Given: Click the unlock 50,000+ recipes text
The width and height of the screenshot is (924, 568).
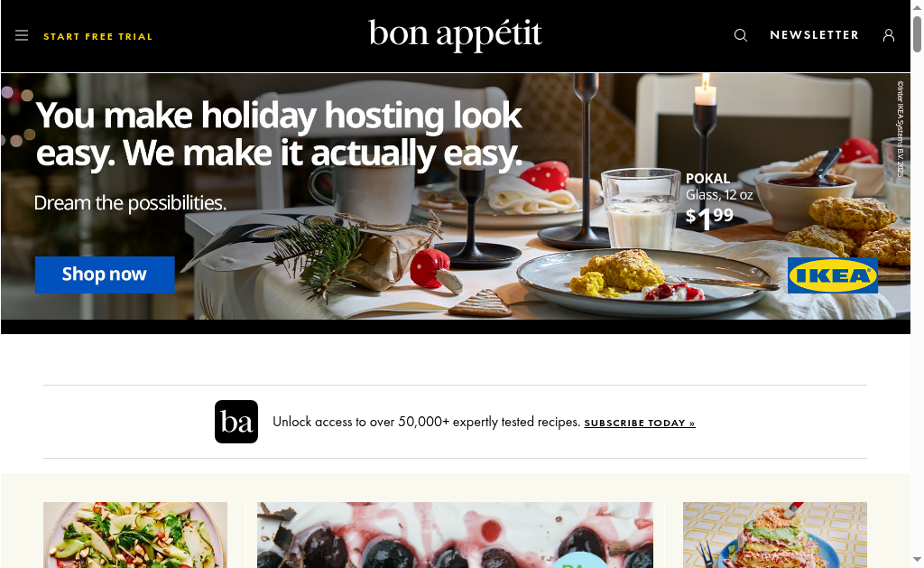Looking at the screenshot, I should click(427, 423).
